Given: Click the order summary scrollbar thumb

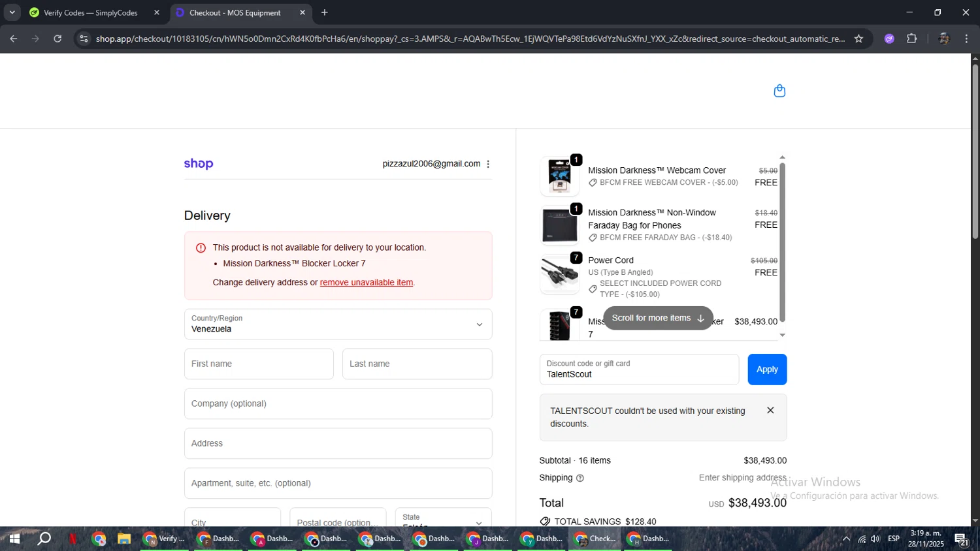Looking at the screenshot, I should pyautogui.click(x=782, y=242).
